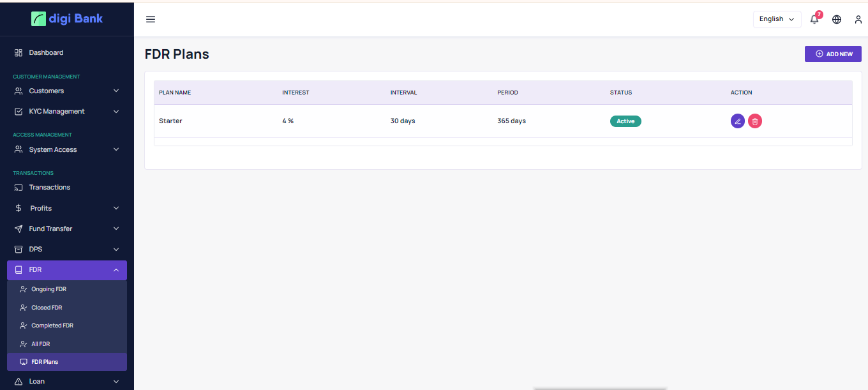Click the ADD NEW button
This screenshot has width=868, height=390.
[833, 54]
